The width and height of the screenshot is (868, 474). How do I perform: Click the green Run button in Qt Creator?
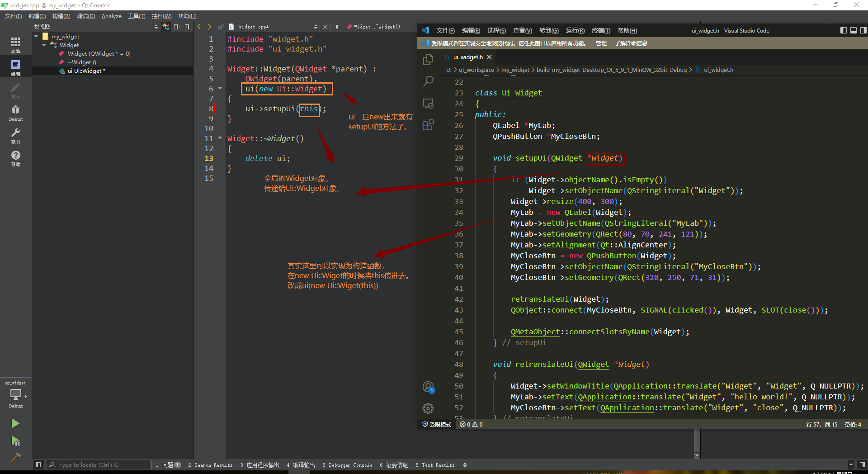point(15,423)
